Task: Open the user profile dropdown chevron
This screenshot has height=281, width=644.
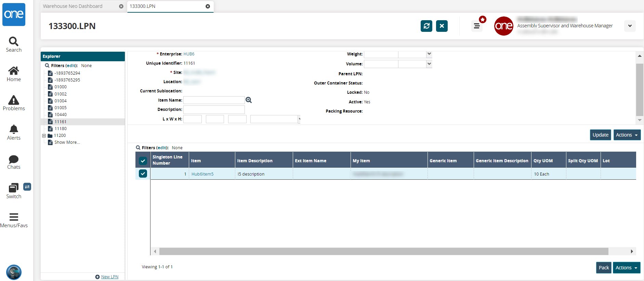Action: point(630,26)
